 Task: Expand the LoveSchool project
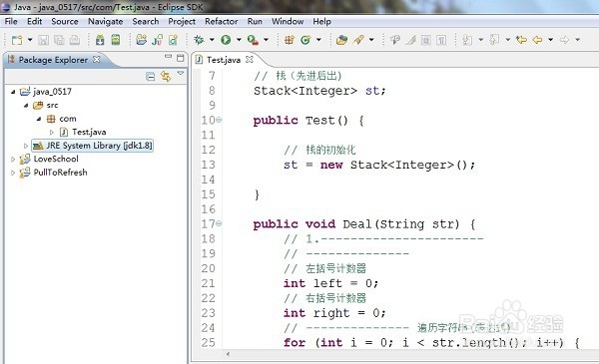tap(13, 160)
